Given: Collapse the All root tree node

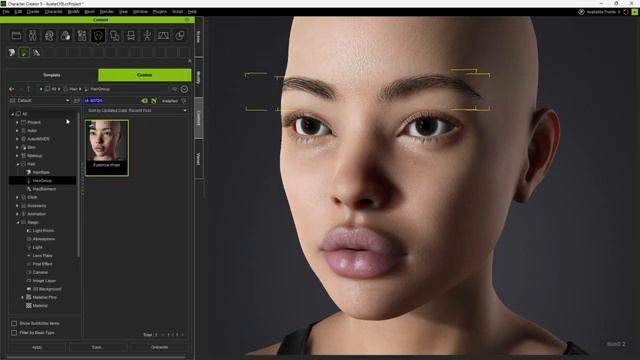Looking at the screenshot, I should 12,114.
